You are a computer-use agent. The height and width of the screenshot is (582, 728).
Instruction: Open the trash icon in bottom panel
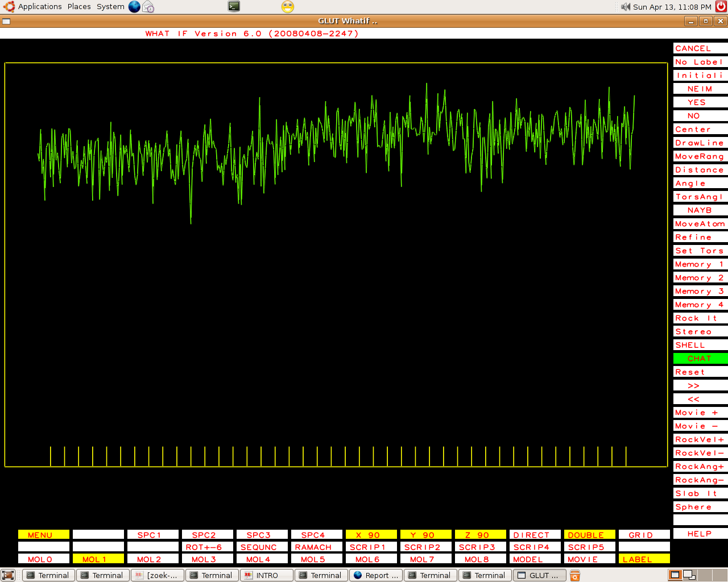point(575,576)
